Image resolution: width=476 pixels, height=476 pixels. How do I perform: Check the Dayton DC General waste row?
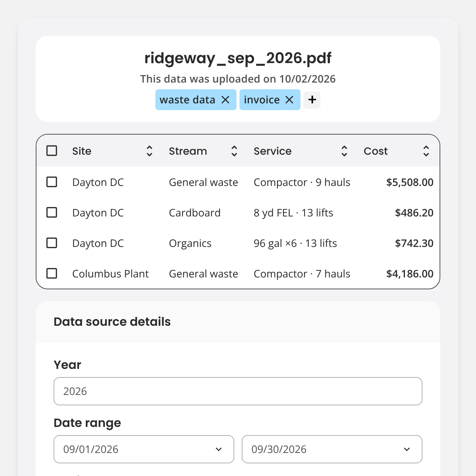(52, 182)
